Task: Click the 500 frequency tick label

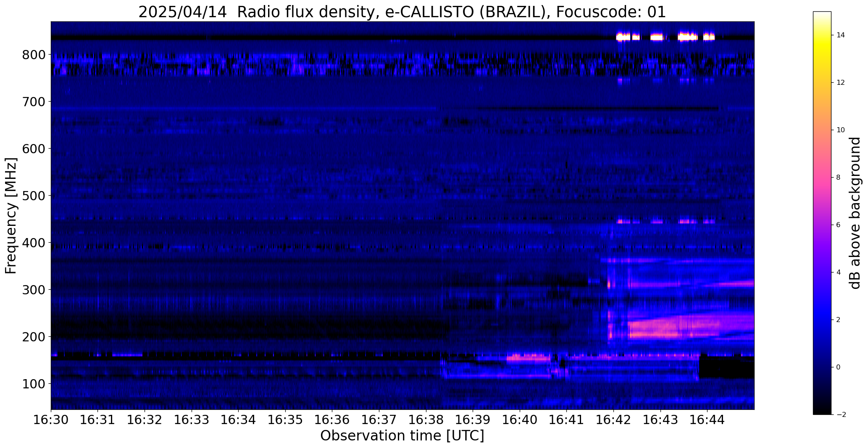Action: (x=34, y=196)
